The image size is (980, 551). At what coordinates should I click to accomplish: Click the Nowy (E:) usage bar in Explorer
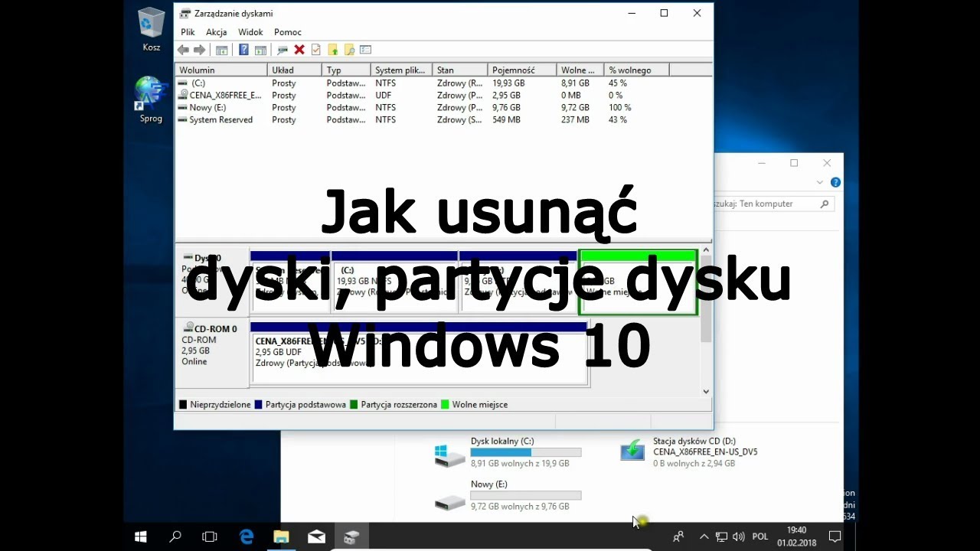coord(526,495)
